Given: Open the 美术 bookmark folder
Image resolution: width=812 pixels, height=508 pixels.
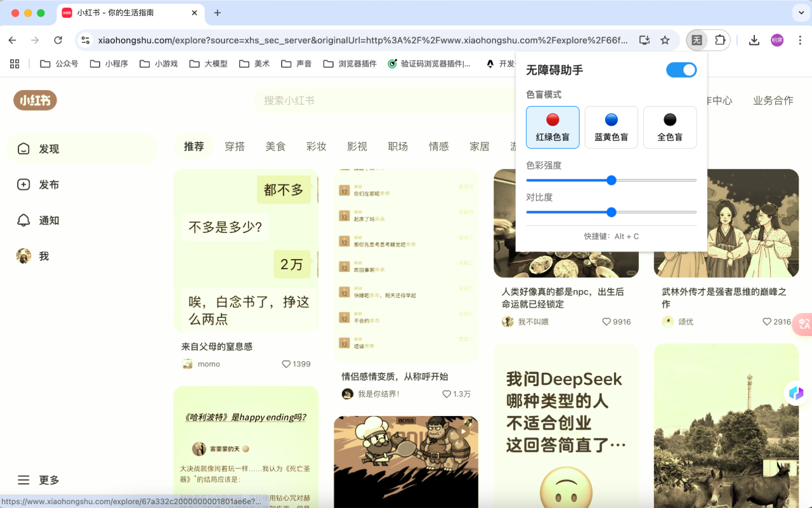Looking at the screenshot, I should tap(254, 63).
